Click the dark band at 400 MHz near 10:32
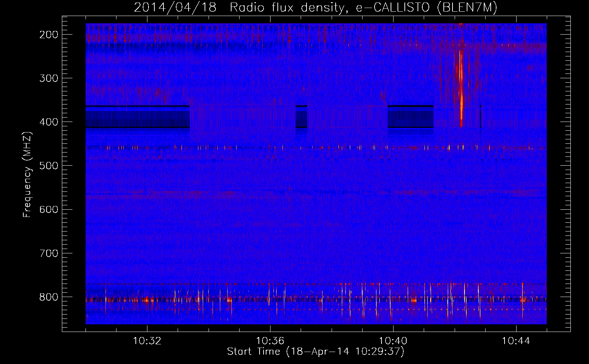 click(x=138, y=116)
